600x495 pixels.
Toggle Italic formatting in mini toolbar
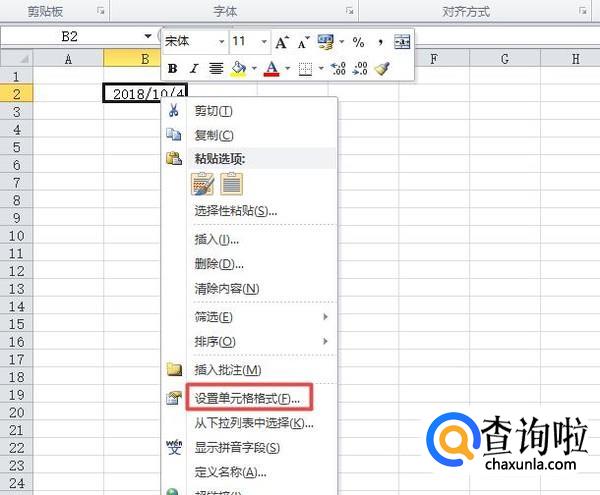tap(194, 69)
